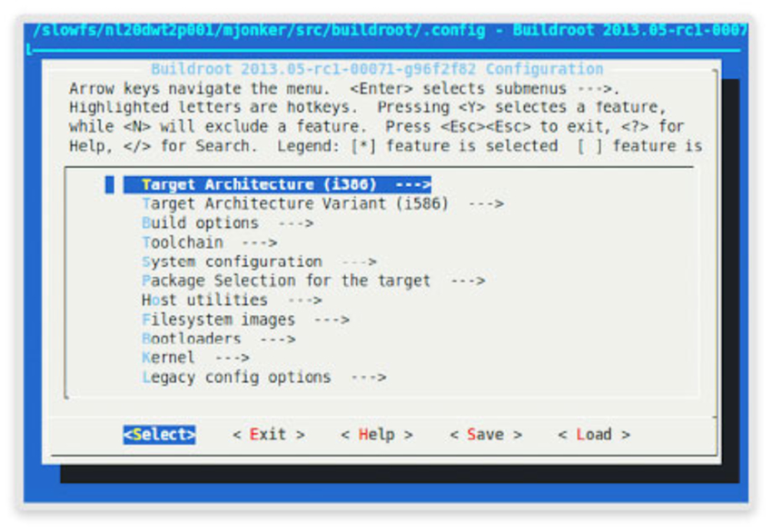
Task: Expand the Build options submenu
Action: point(200,223)
